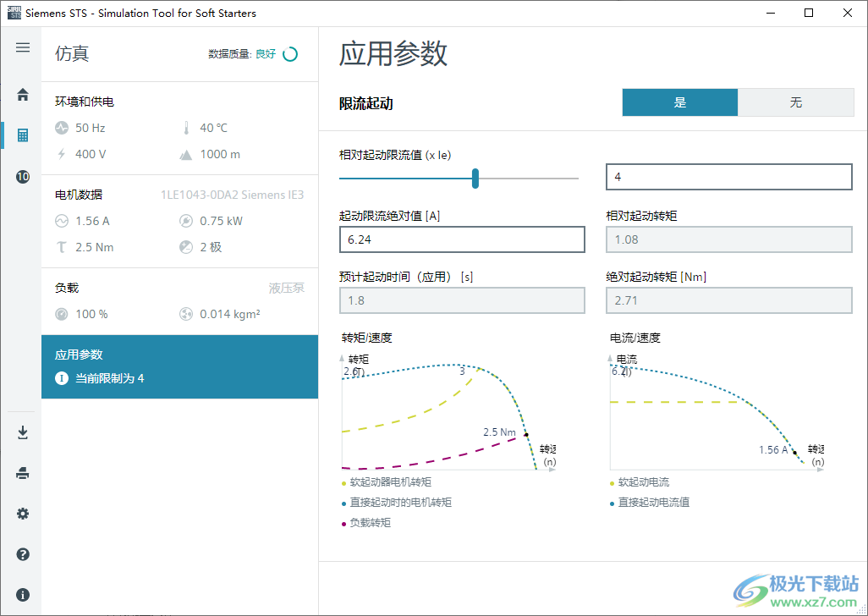Click info icon next to 当前限制为 4
The width and height of the screenshot is (868, 616).
coord(62,378)
